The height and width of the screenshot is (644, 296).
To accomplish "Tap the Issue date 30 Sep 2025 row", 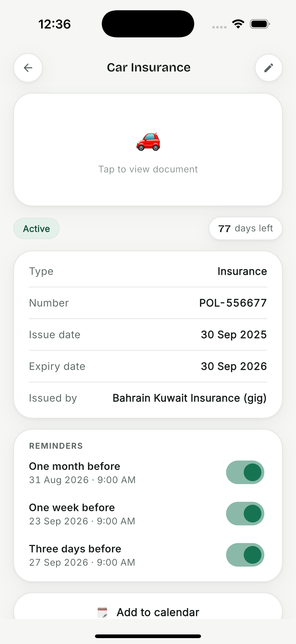I will (148, 335).
